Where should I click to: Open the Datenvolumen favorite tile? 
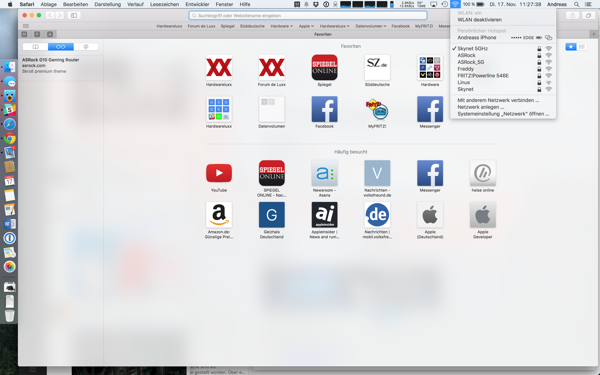point(272,109)
